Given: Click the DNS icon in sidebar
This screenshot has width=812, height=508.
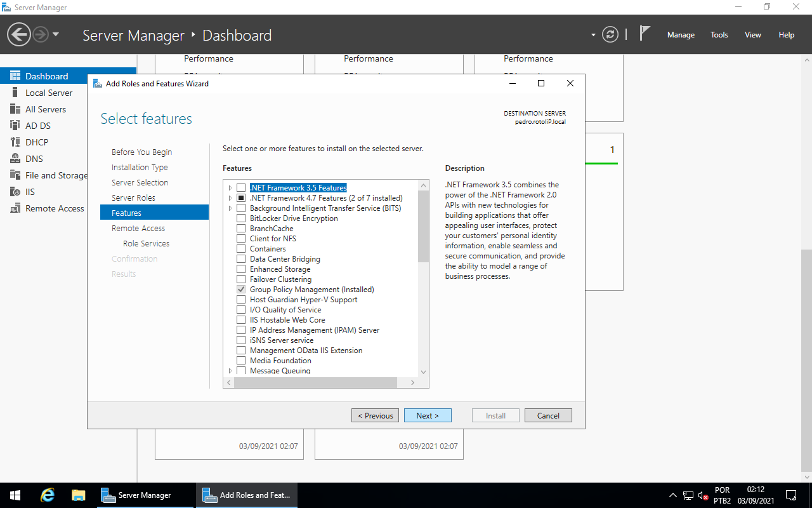Looking at the screenshot, I should [x=15, y=159].
